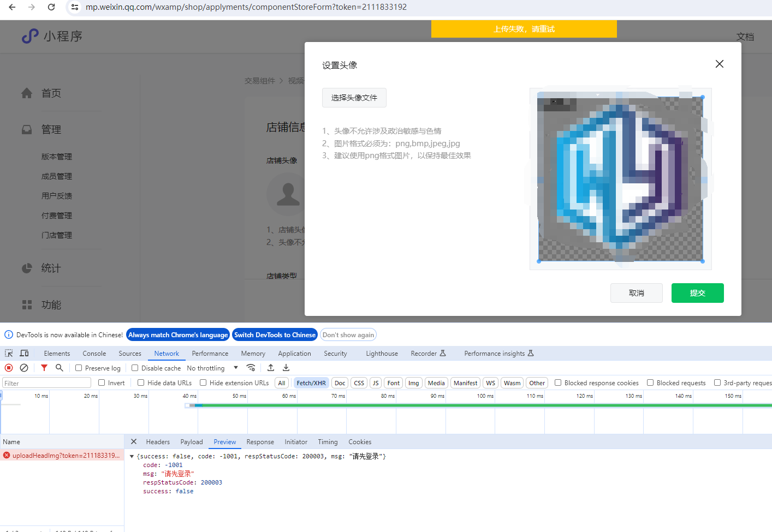Toggle the DevTools device toolbar icon
Screen dimensions: 772x532
(x=24, y=354)
